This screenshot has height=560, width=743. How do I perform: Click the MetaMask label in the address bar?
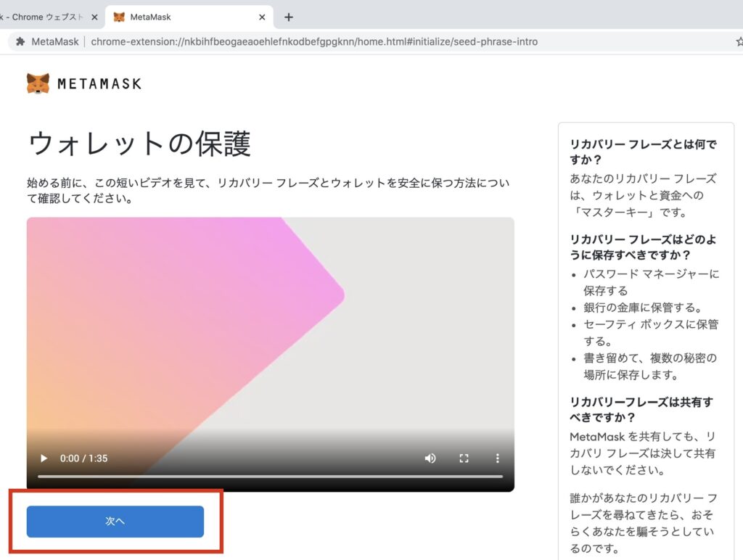click(55, 41)
